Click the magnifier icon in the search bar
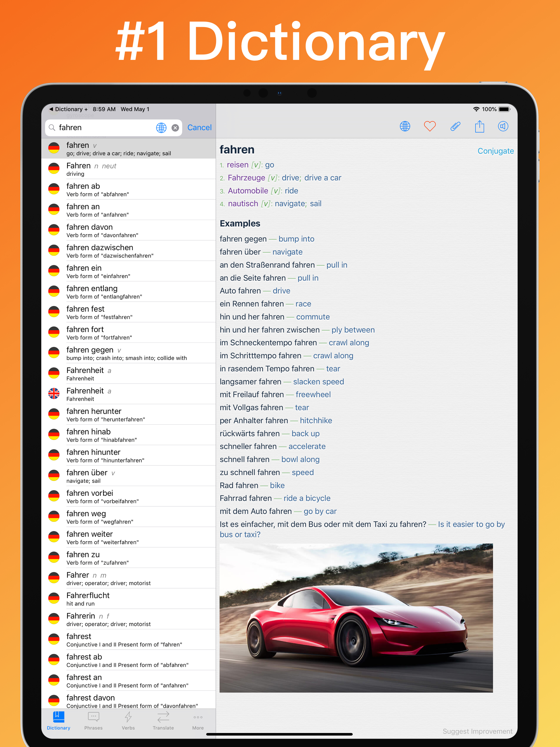Screen dimensions: 560x747 point(52,128)
